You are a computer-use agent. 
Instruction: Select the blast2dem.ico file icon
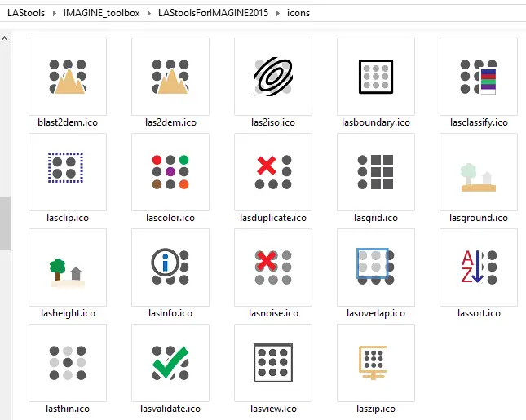click(68, 77)
